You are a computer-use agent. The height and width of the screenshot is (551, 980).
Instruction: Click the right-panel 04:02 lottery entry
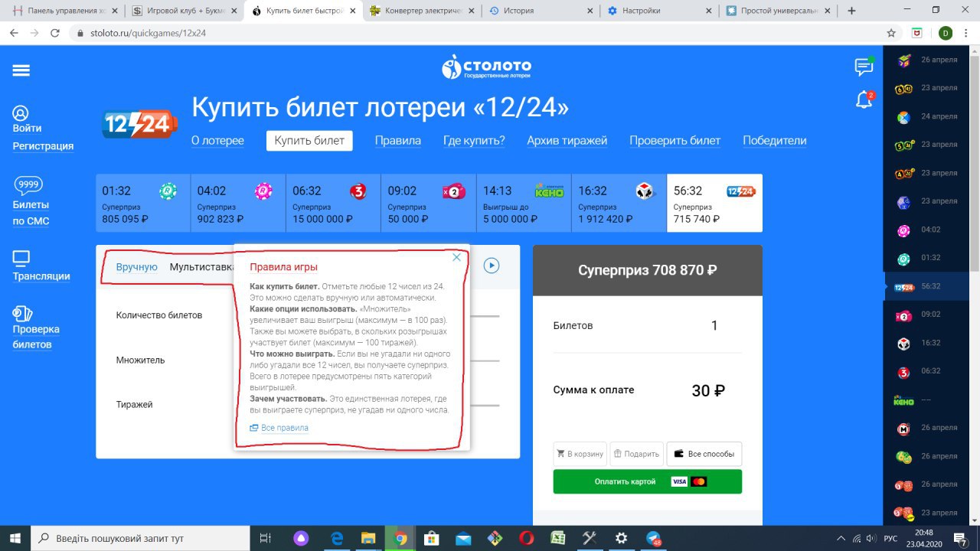(926, 230)
